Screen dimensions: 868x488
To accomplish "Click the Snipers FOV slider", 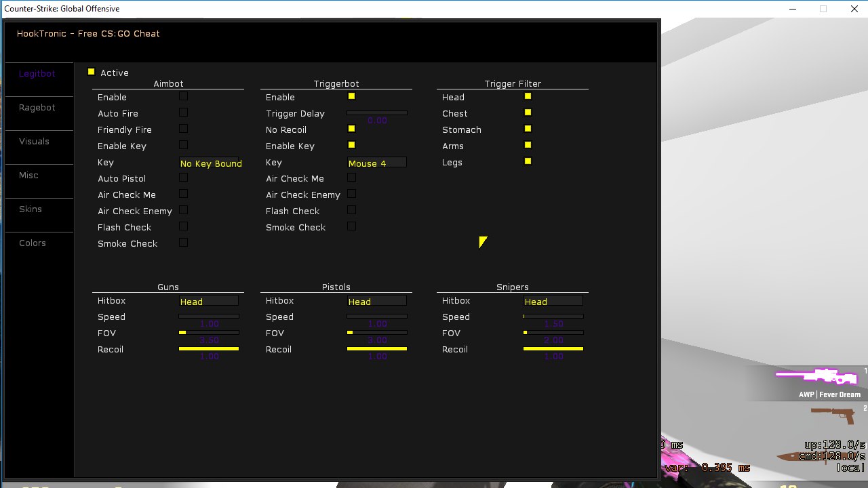I will 553,332.
